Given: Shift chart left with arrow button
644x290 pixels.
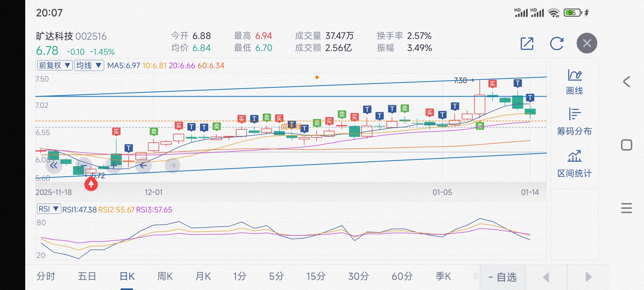Looking at the screenshot, I should (x=143, y=165).
